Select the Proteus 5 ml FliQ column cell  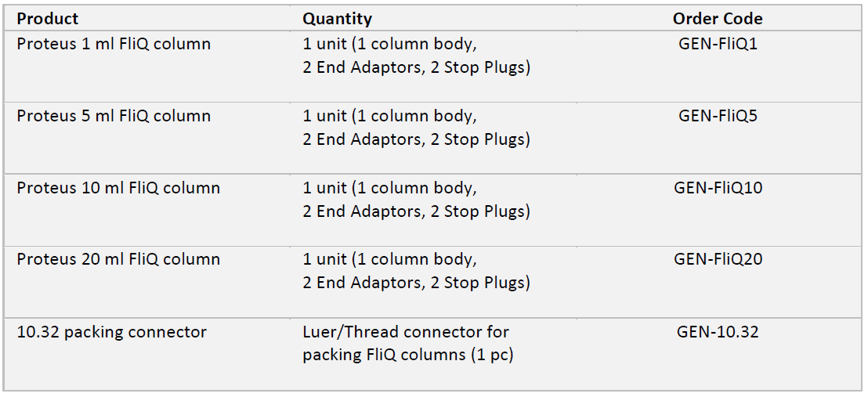(x=114, y=116)
